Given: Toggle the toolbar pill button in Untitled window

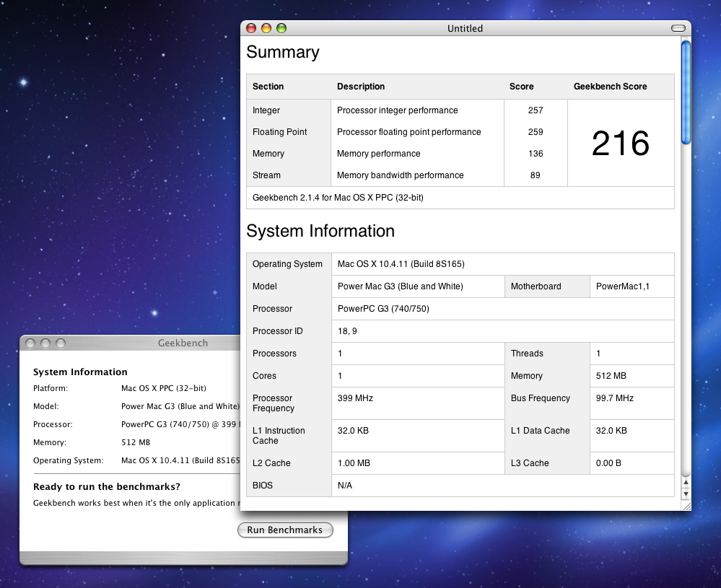Looking at the screenshot, I should click(x=678, y=28).
